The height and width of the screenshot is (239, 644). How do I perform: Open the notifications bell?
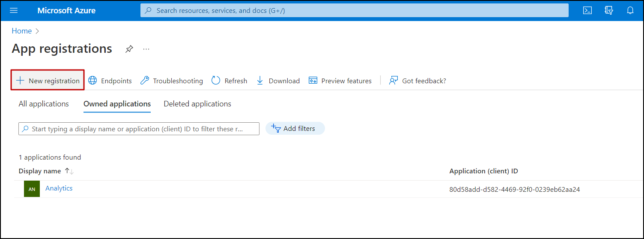pos(630,10)
